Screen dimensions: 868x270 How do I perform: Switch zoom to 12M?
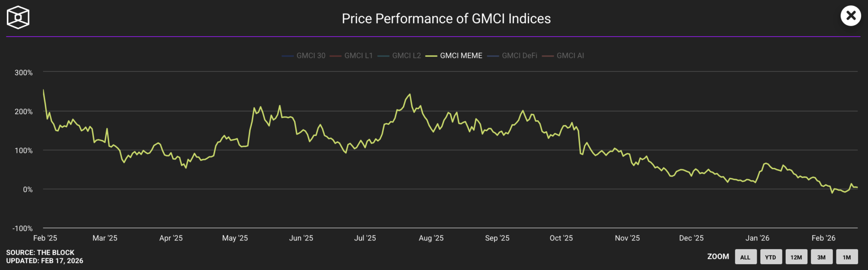click(796, 257)
